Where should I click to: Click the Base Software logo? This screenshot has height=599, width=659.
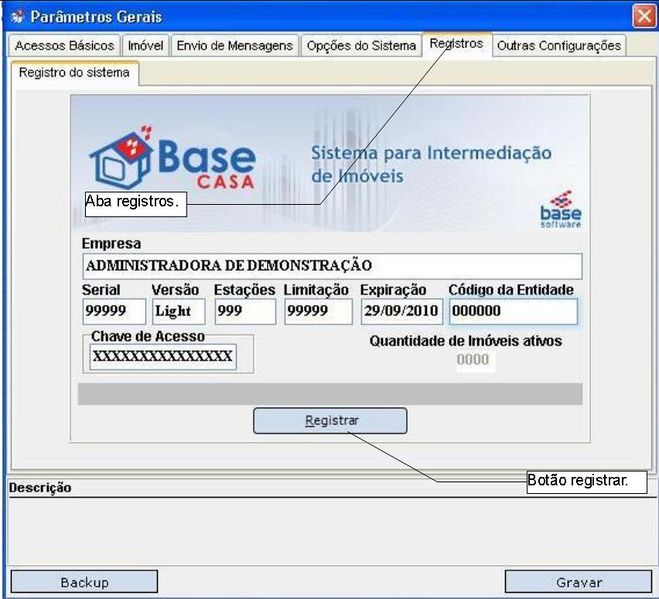(560, 208)
